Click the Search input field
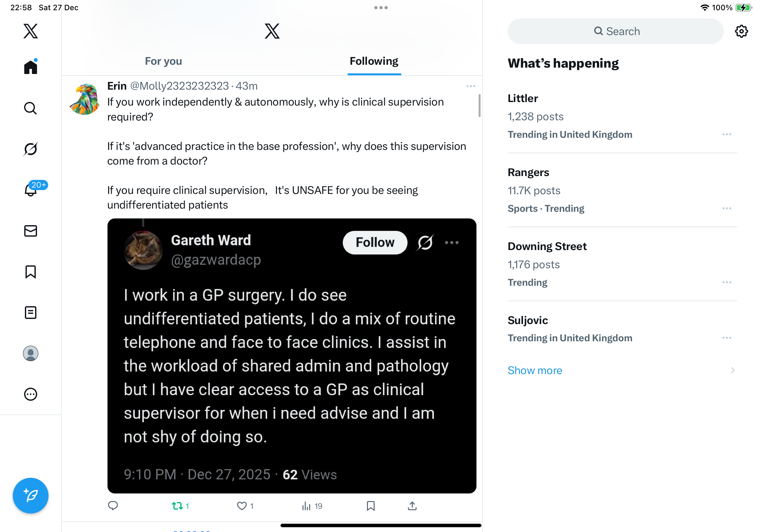This screenshot has height=532, width=762. pos(615,32)
